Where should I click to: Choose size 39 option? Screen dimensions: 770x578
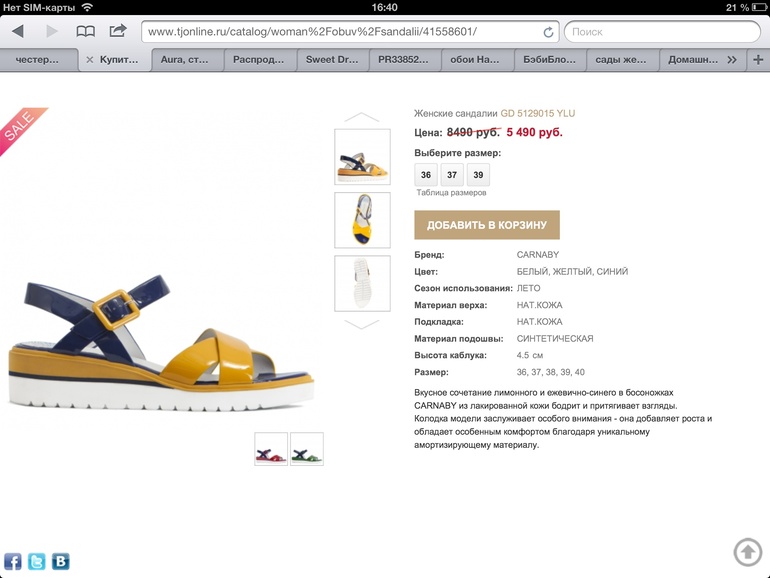click(x=478, y=175)
